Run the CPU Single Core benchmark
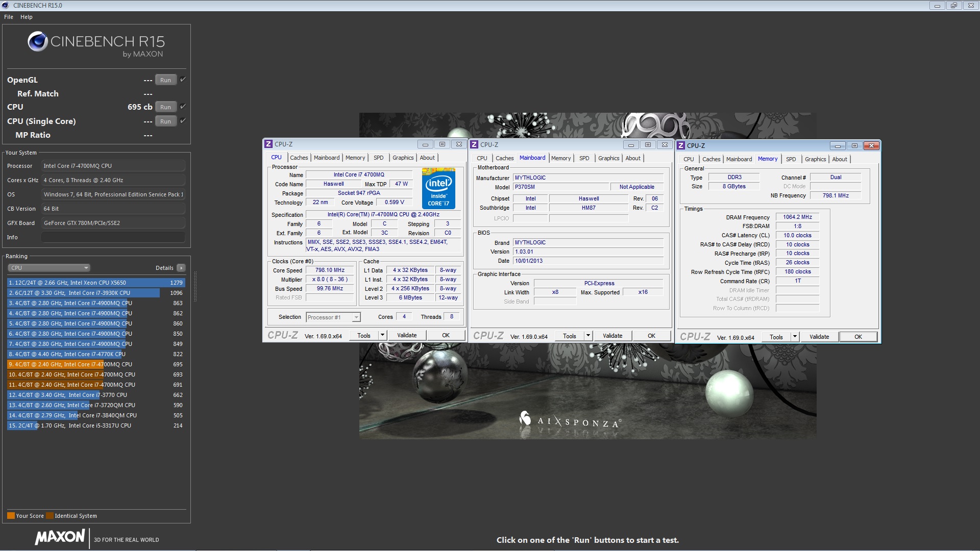 (x=165, y=121)
